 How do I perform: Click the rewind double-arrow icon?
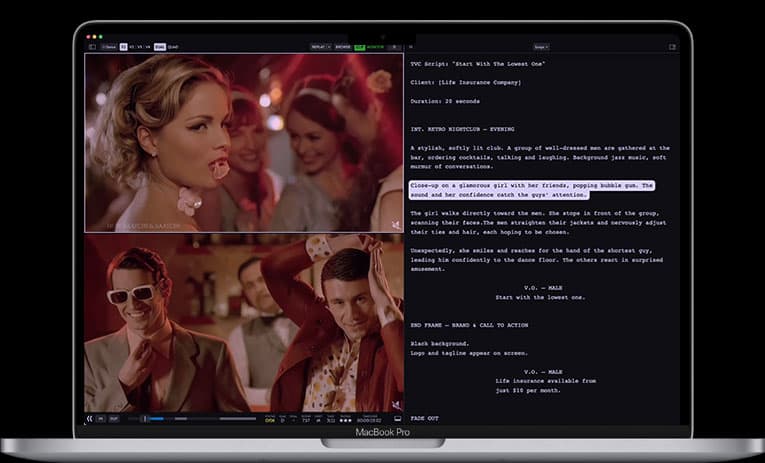[90, 418]
